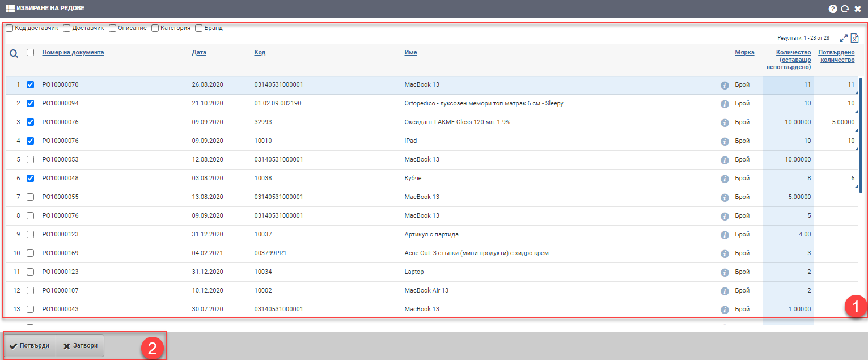The width and height of the screenshot is (868, 360).
Task: Expand table to full screen arrows icon
Action: click(x=844, y=38)
